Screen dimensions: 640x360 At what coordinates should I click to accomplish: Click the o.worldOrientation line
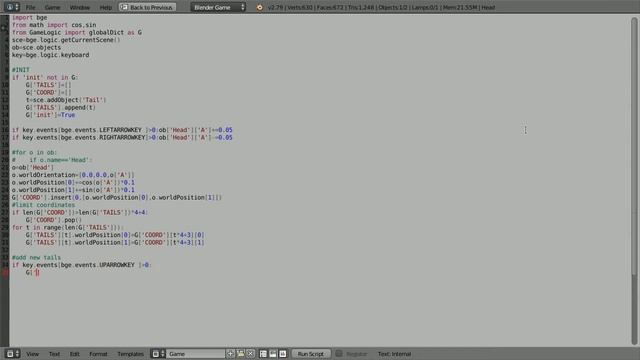(x=73, y=175)
